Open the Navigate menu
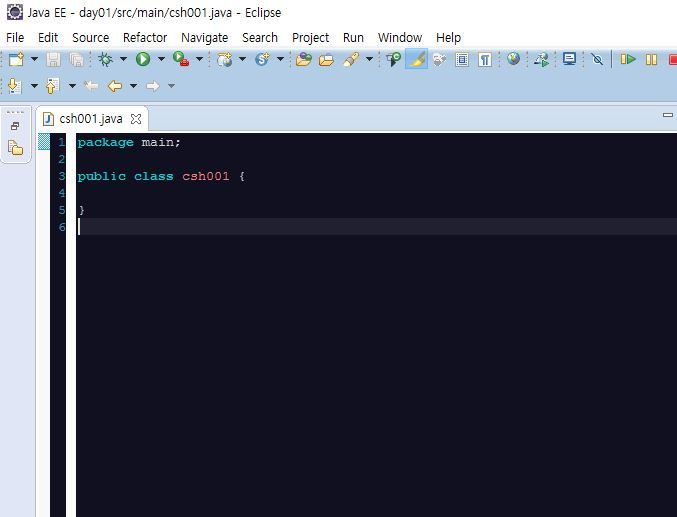The height and width of the screenshot is (517, 677). [205, 38]
